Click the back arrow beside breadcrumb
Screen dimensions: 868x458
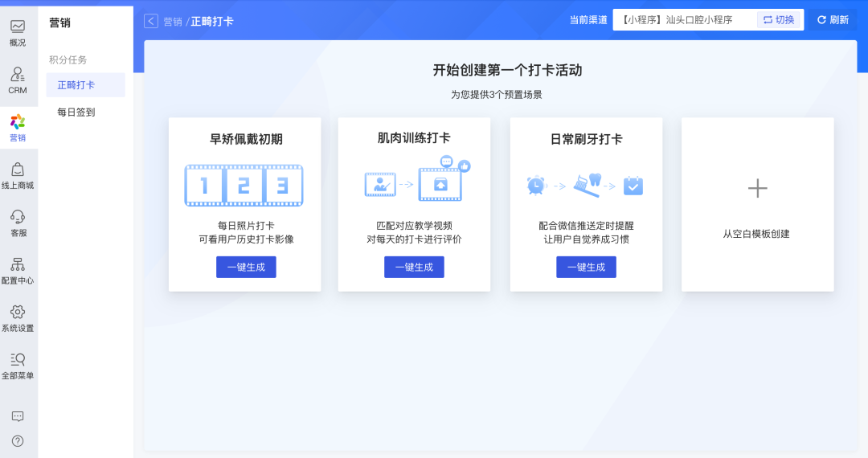(151, 21)
